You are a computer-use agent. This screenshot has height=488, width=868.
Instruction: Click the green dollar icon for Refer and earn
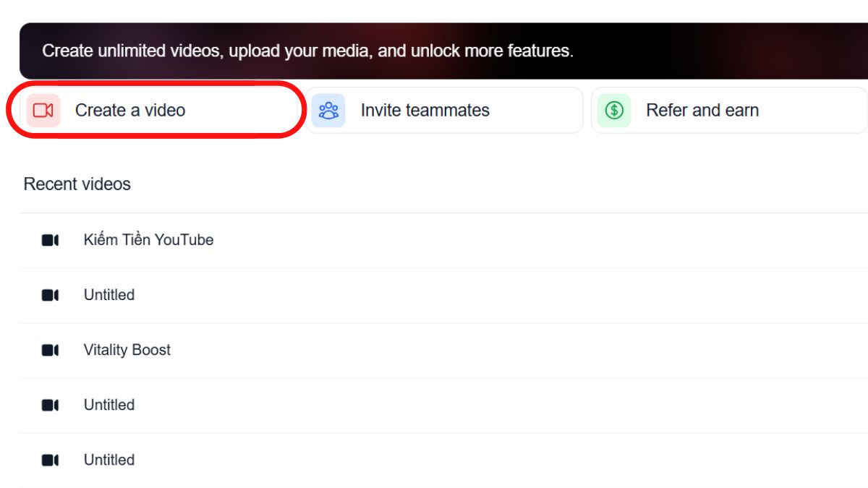pos(614,111)
